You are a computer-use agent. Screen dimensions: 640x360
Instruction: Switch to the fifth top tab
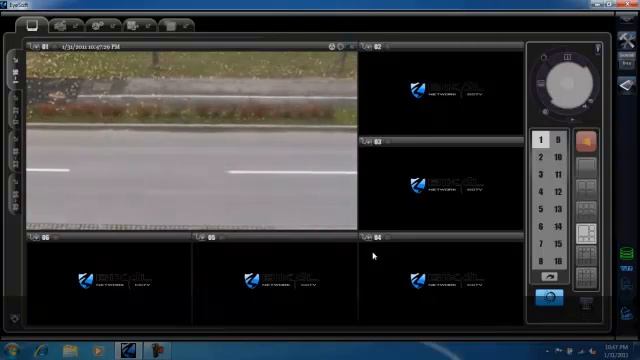[176, 26]
